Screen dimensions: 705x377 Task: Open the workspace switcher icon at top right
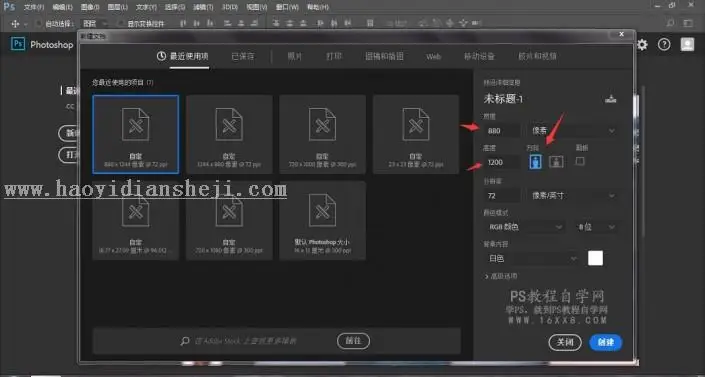[688, 23]
